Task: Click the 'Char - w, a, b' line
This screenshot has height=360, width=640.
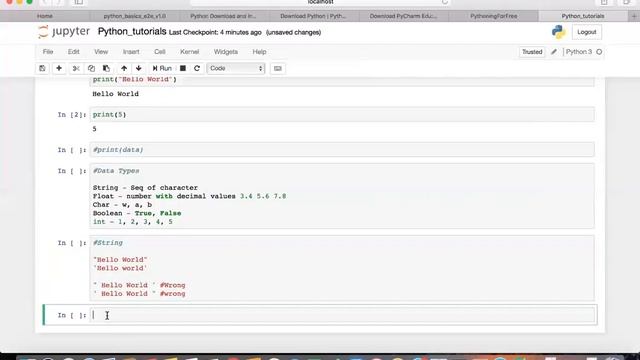Action: tap(122, 205)
